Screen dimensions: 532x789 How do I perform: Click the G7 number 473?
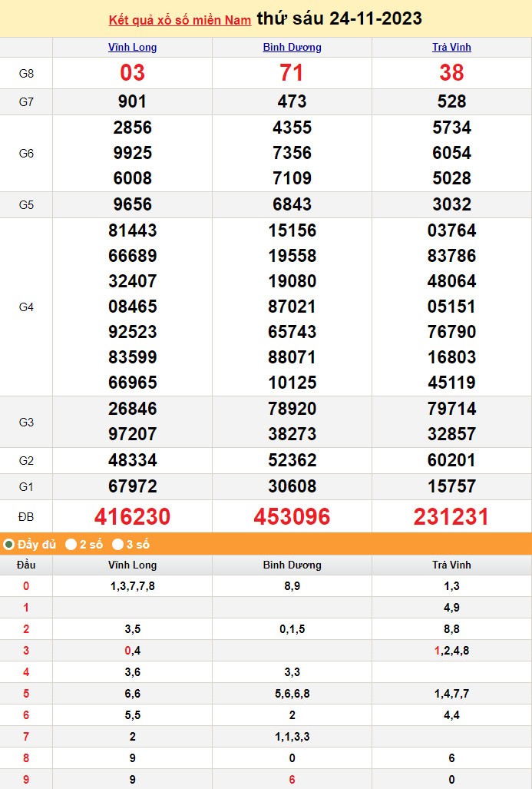coord(292,101)
